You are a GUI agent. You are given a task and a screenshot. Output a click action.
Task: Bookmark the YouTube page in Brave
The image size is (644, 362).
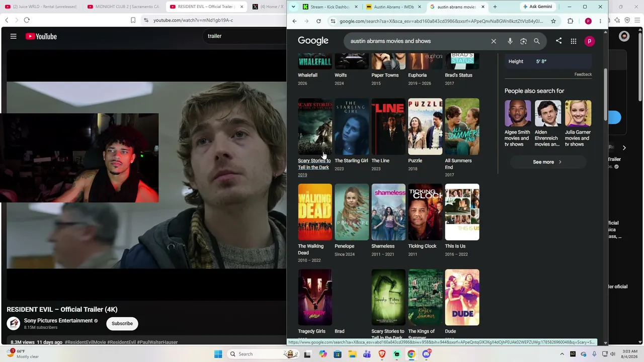click(133, 20)
